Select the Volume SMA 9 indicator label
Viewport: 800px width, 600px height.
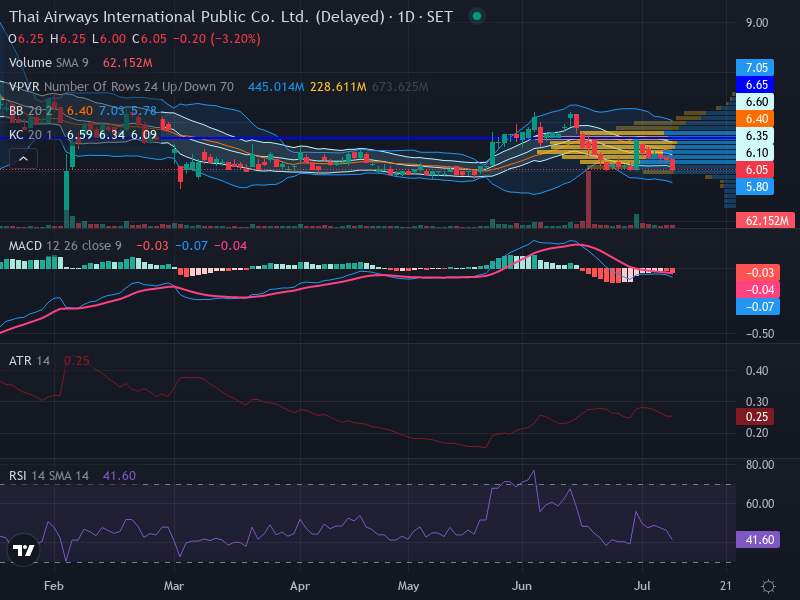click(48, 63)
